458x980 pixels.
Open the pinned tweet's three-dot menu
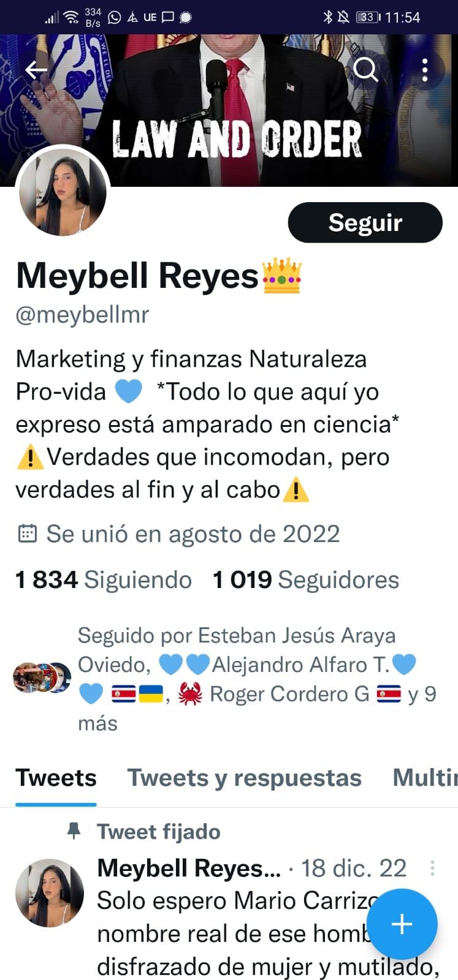point(432,868)
